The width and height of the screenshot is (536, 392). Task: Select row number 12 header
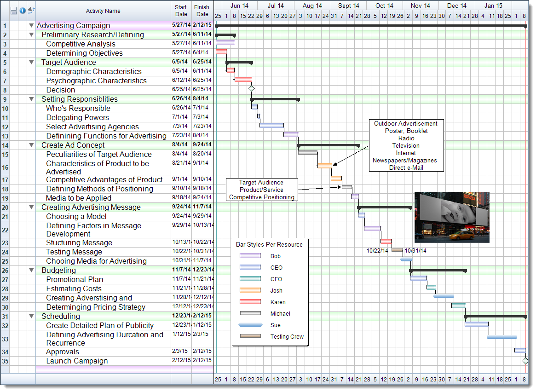[x=5, y=127]
